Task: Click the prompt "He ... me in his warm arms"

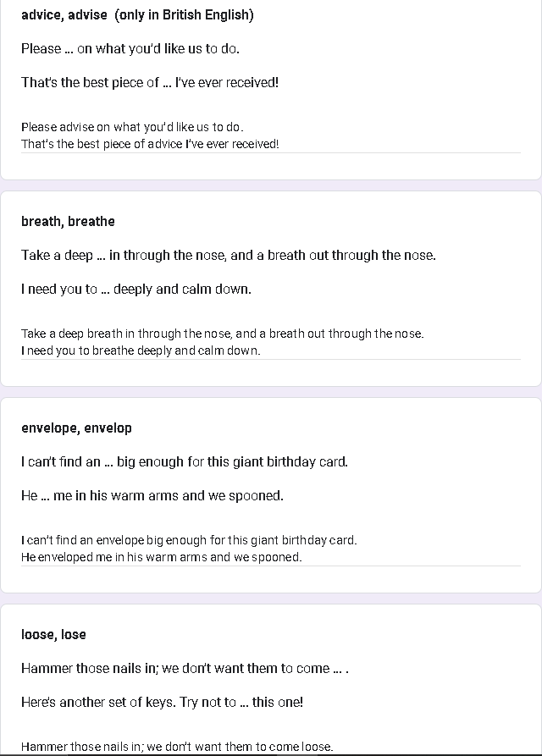Action: (x=152, y=496)
